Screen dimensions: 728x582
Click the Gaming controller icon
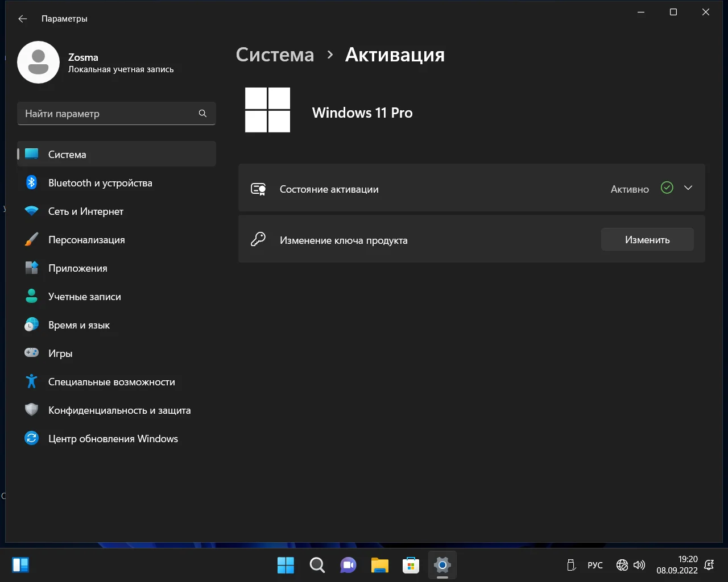click(x=32, y=353)
